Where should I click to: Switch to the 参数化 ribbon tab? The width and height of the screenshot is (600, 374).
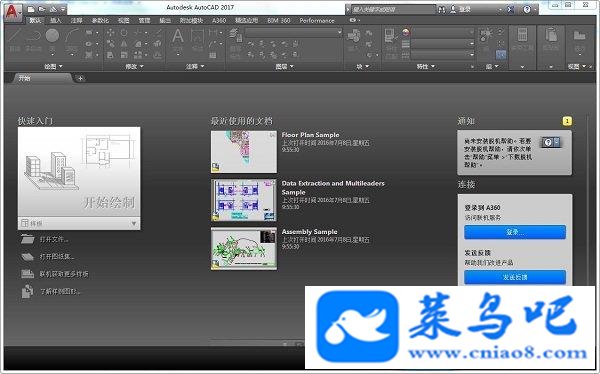click(100, 21)
